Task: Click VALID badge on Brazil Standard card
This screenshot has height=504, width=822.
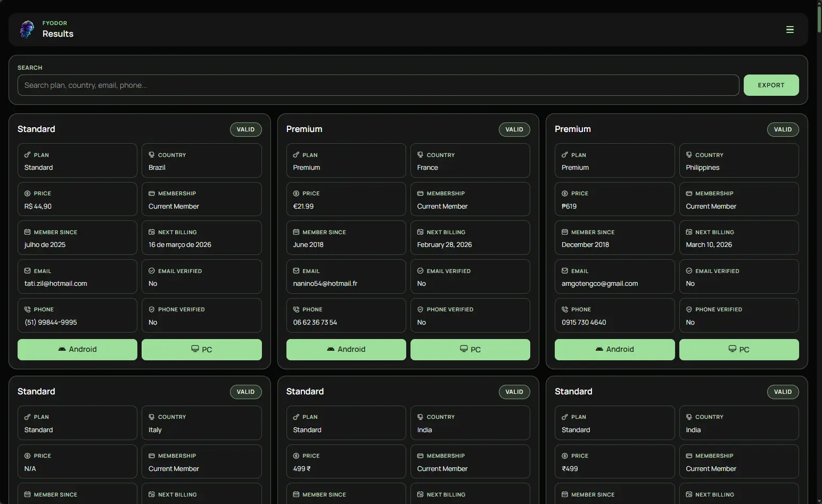Action: pyautogui.click(x=245, y=129)
